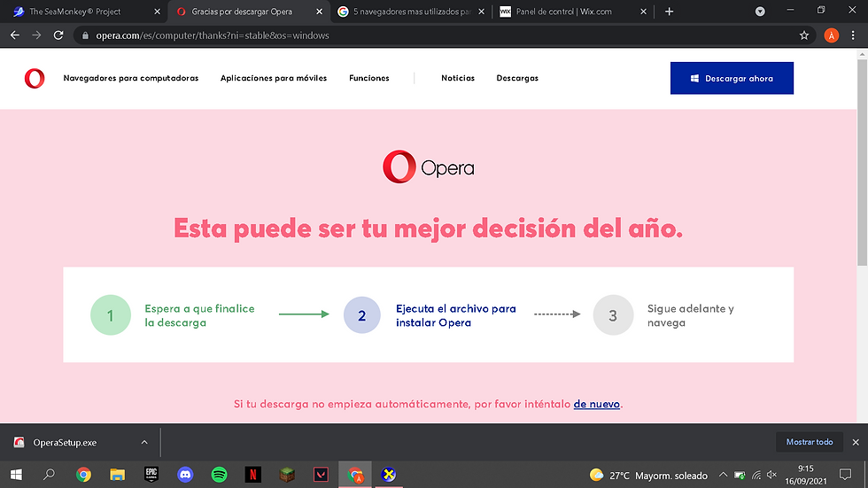Screen dimensions: 868x488
Task: Reload the Opera download page
Action: click(x=58, y=35)
